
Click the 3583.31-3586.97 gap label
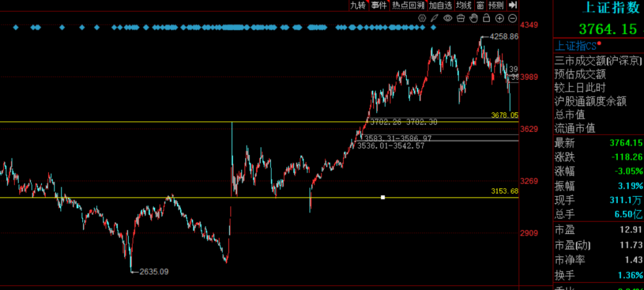point(398,139)
